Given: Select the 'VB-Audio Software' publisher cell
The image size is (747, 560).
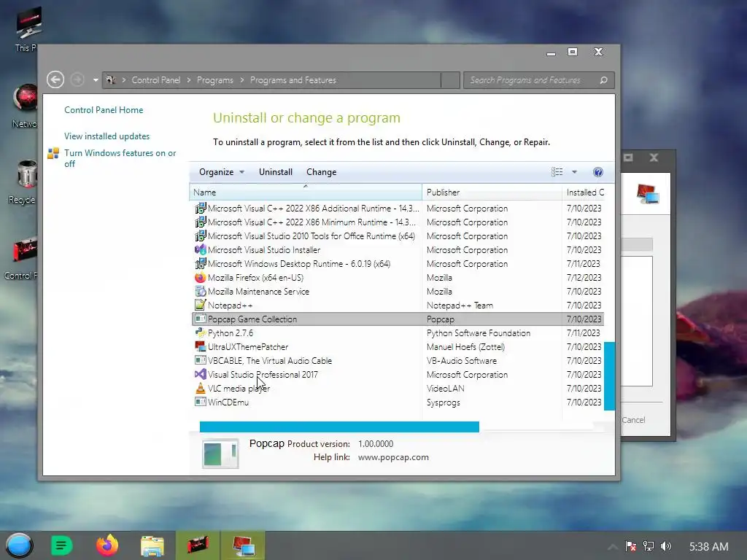Looking at the screenshot, I should [x=462, y=360].
